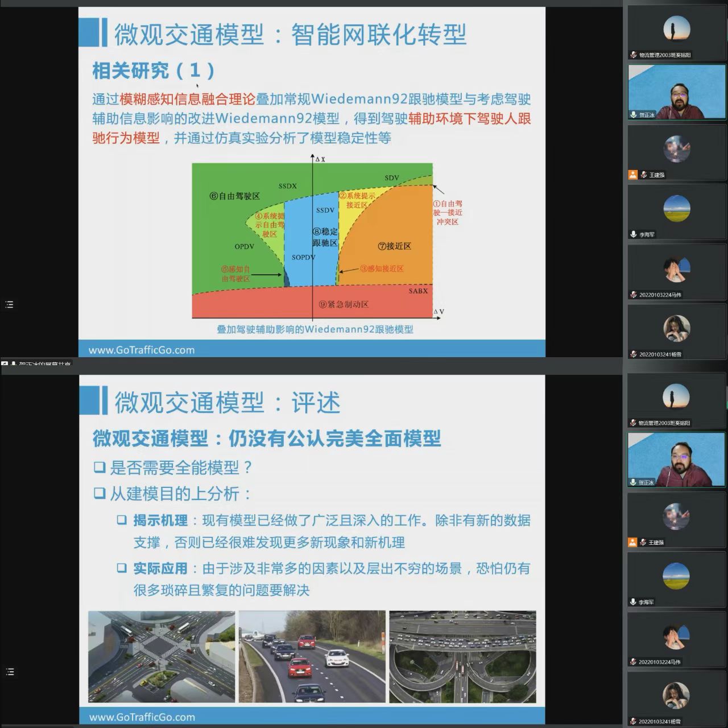Check the box before 实际应用
This screenshot has height=728, width=728.
(122, 568)
